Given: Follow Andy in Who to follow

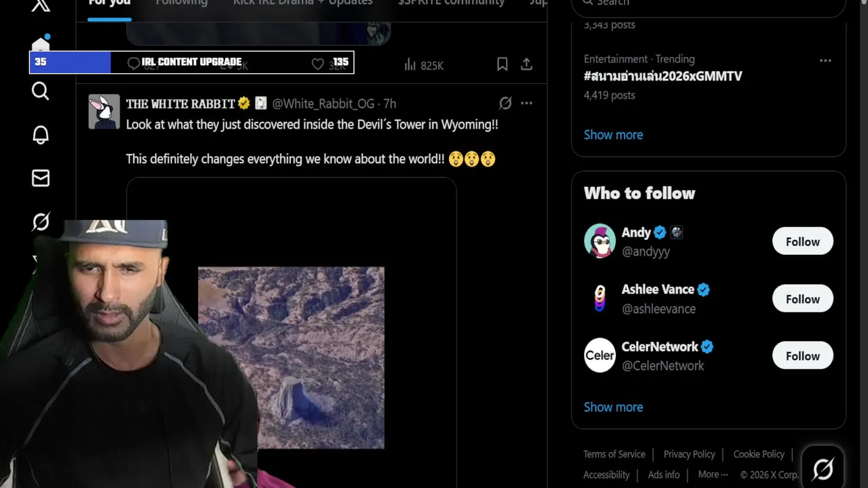Looking at the screenshot, I should (x=803, y=241).
